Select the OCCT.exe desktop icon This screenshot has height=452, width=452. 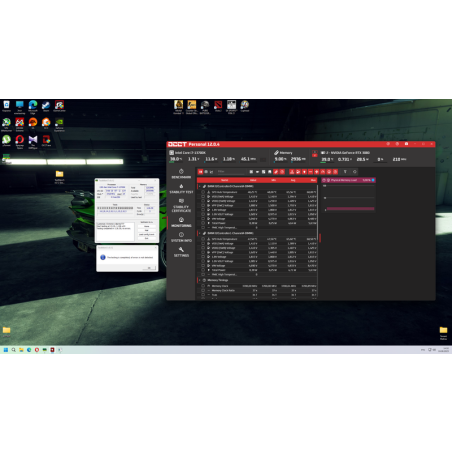(x=46, y=141)
